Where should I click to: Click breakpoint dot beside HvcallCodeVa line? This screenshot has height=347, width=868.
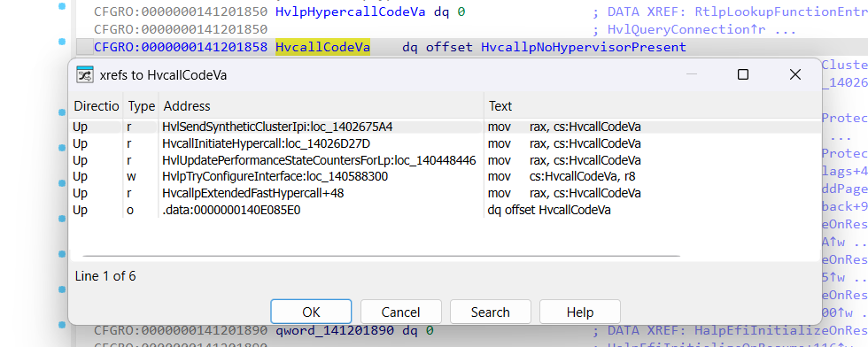(61, 41)
